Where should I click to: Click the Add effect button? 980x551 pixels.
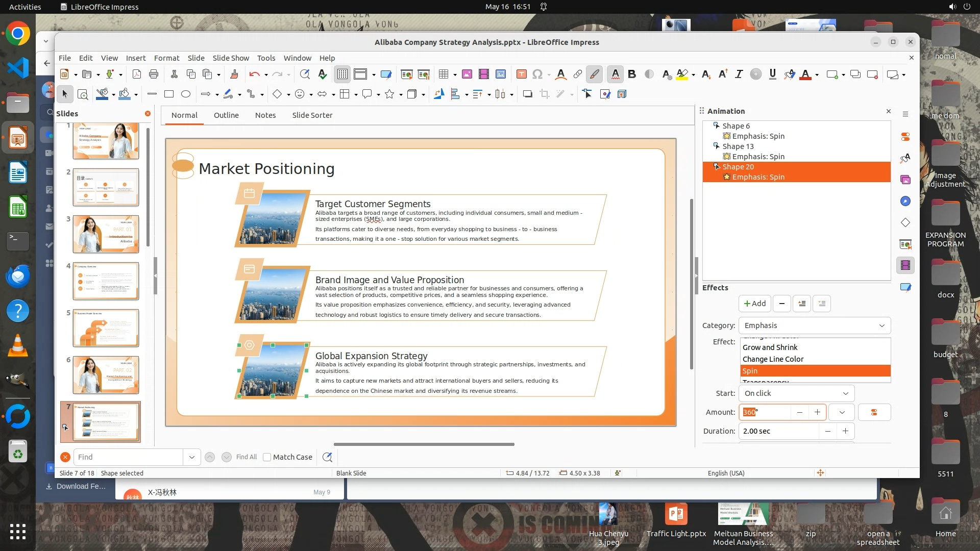click(754, 304)
